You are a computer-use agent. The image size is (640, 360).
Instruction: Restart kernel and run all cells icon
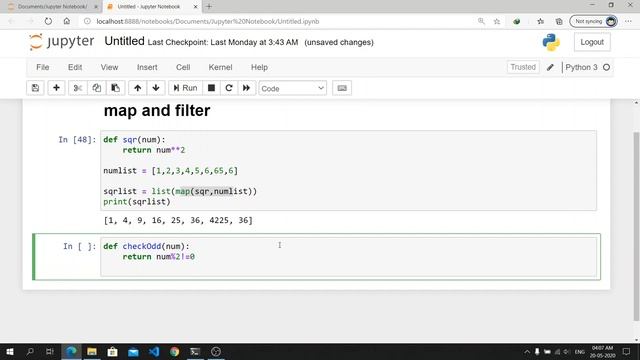247,88
